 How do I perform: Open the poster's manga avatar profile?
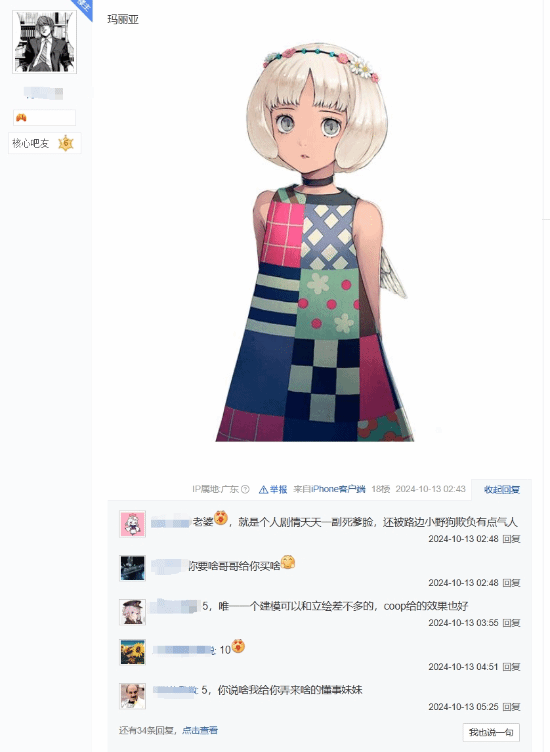44,42
